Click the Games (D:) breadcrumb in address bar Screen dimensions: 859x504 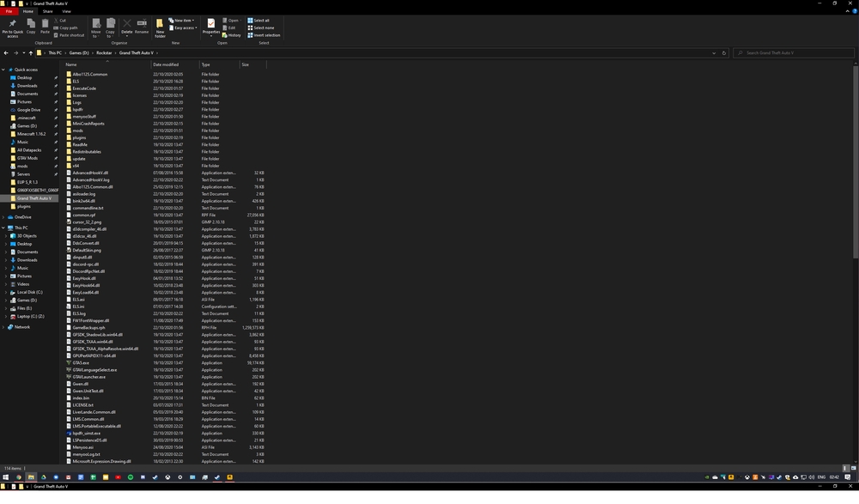point(79,53)
